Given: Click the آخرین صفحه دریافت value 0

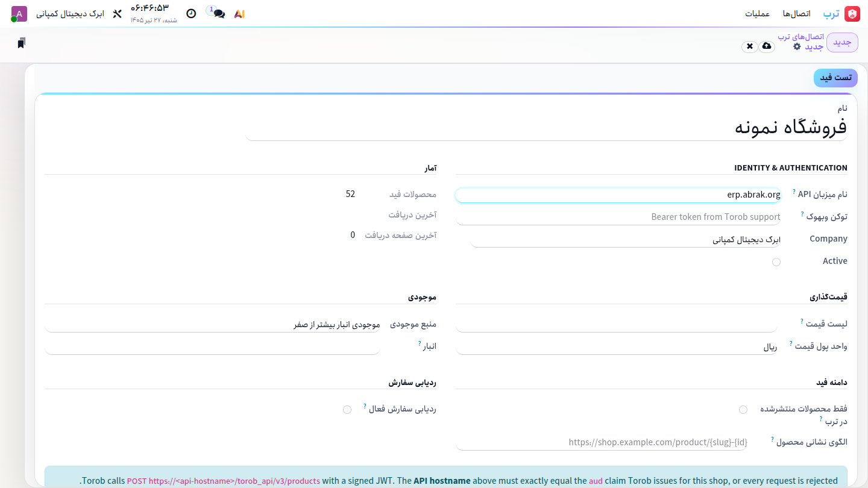Looking at the screenshot, I should (353, 235).
